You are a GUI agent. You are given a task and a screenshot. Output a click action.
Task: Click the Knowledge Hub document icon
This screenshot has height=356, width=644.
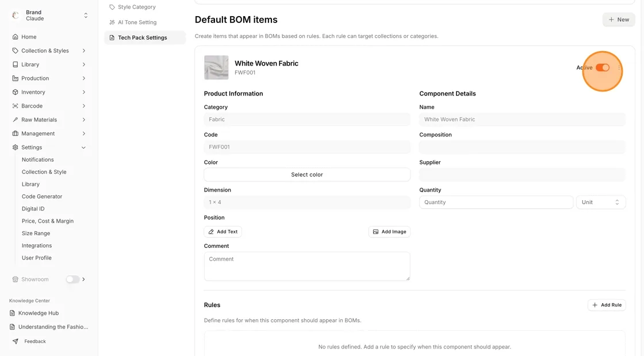(x=12, y=313)
